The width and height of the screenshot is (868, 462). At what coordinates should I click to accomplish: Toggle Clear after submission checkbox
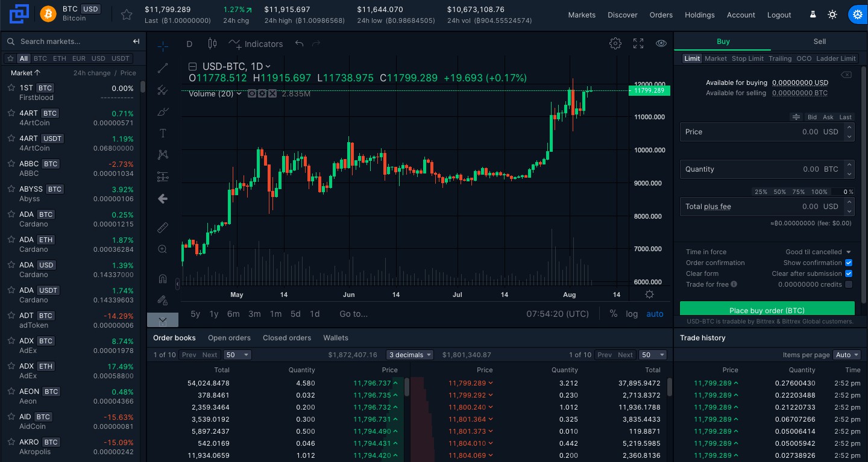849,273
